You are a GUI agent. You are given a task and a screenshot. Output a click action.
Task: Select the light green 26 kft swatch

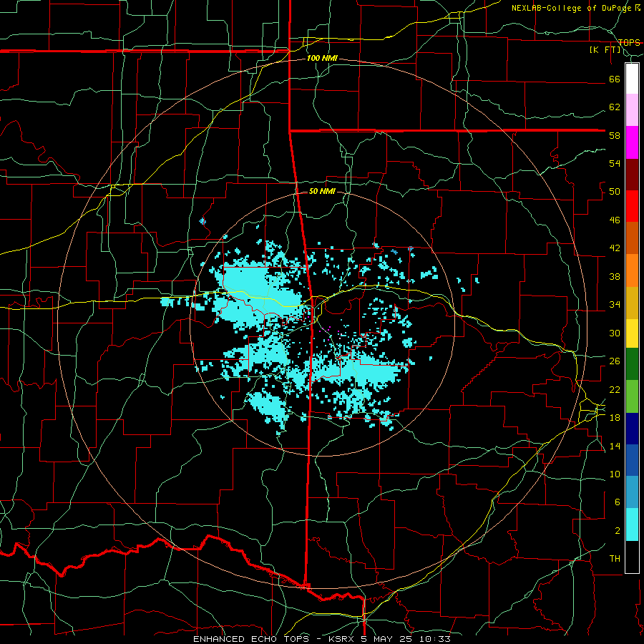632,396
